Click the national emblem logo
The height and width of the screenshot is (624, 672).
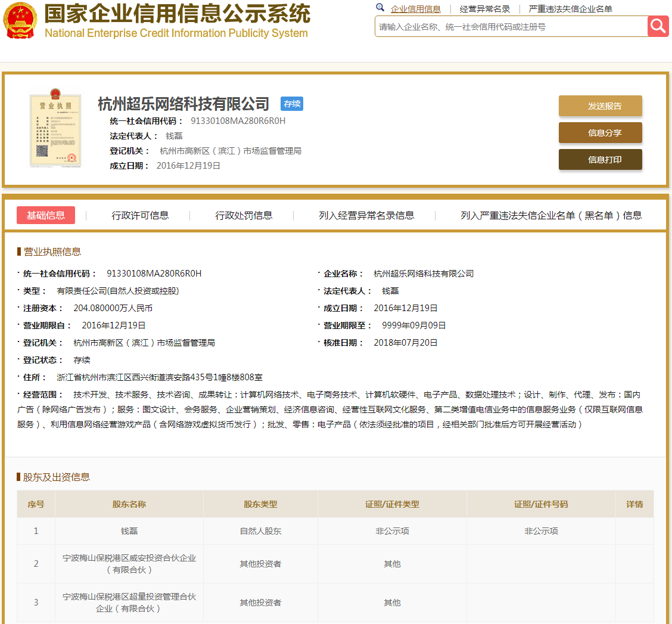(x=20, y=21)
